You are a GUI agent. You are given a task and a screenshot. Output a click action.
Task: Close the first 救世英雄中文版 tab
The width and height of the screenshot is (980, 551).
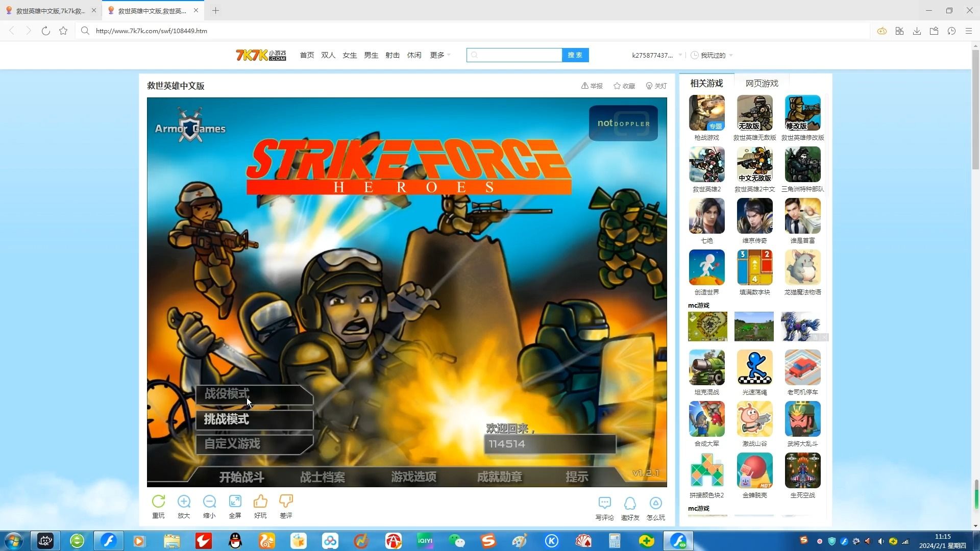(94, 10)
